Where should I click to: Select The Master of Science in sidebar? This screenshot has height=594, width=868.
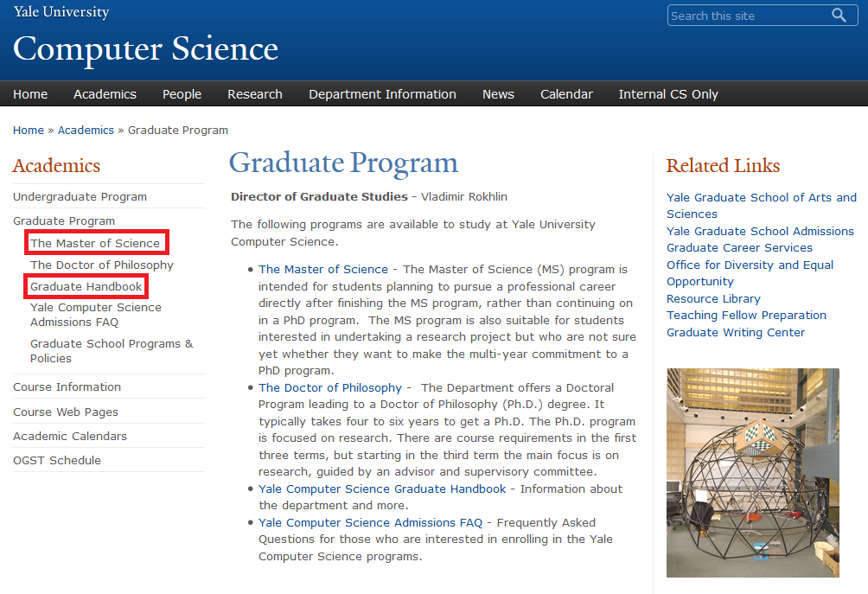95,243
